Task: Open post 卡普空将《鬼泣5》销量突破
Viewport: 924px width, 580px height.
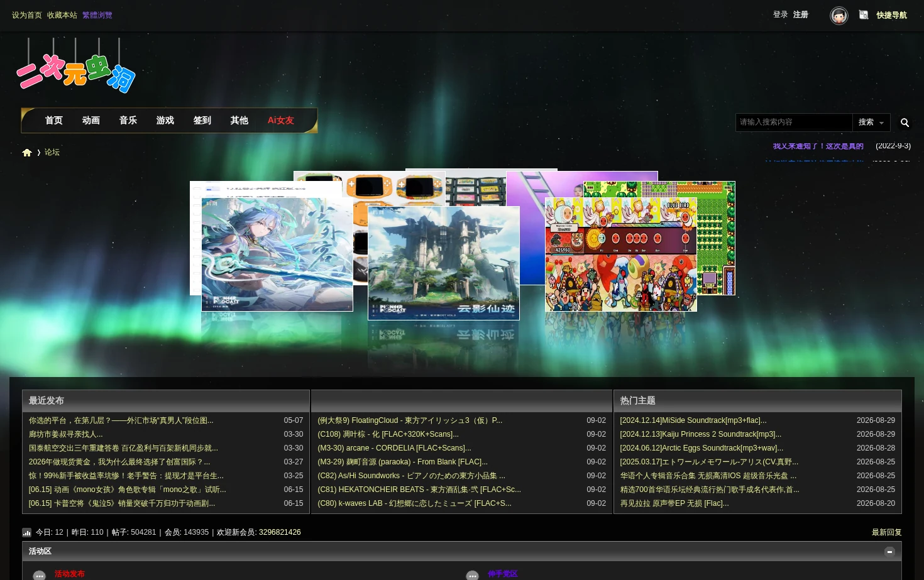Action: pyautogui.click(x=122, y=503)
